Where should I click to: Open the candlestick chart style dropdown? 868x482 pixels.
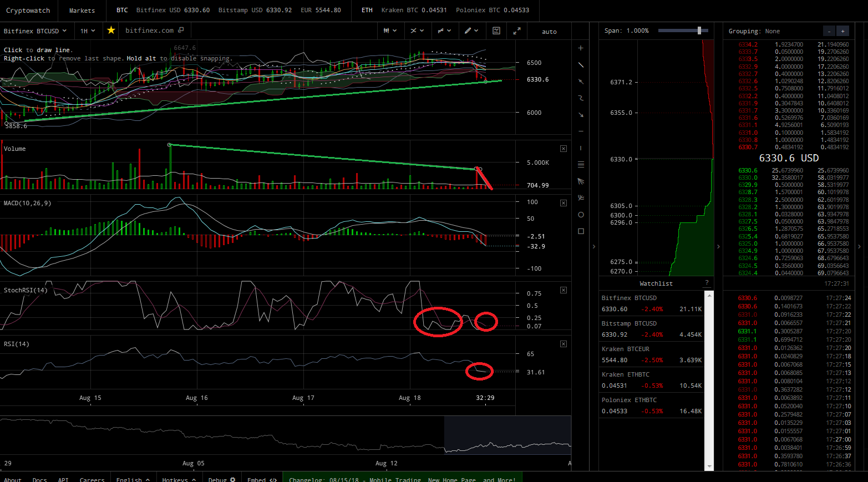point(390,31)
